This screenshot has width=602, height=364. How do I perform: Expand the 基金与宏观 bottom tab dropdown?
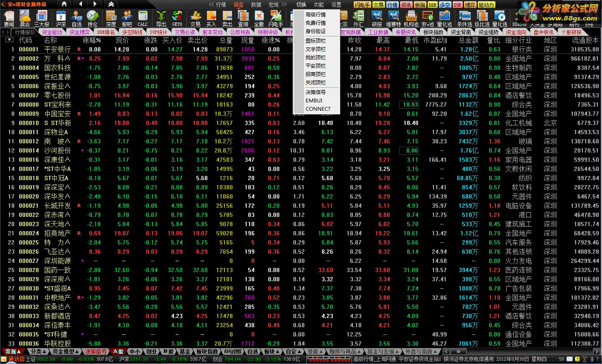(397, 351)
